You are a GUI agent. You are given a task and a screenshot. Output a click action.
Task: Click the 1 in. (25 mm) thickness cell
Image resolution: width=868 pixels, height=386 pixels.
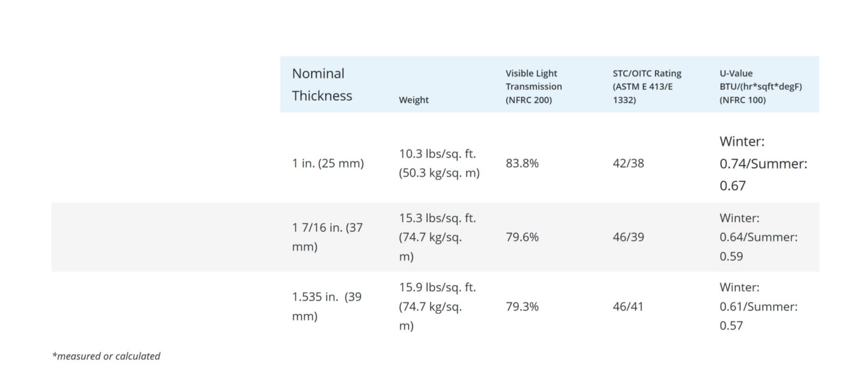pyautogui.click(x=328, y=163)
